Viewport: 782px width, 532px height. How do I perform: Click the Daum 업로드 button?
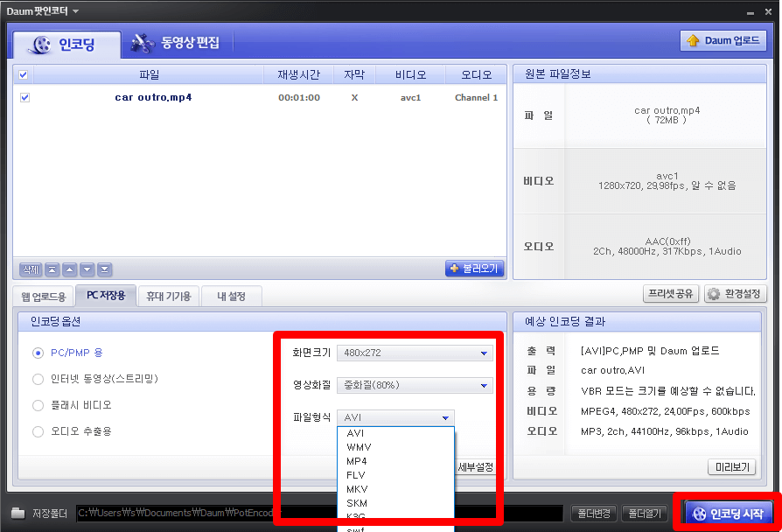(723, 40)
